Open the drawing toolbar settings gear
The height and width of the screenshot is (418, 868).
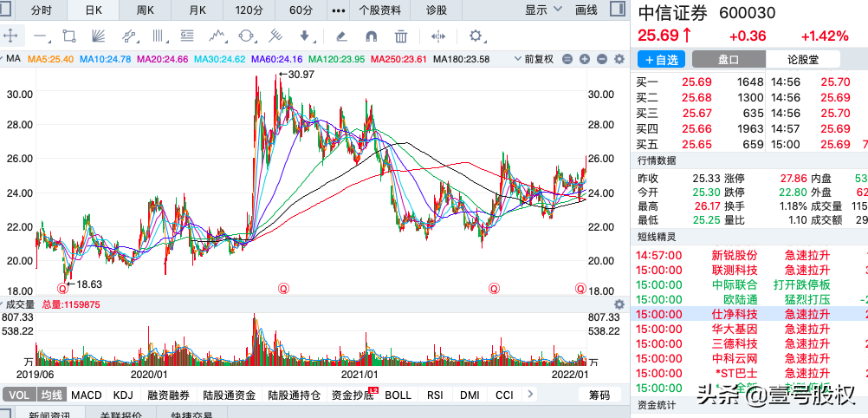(x=476, y=36)
